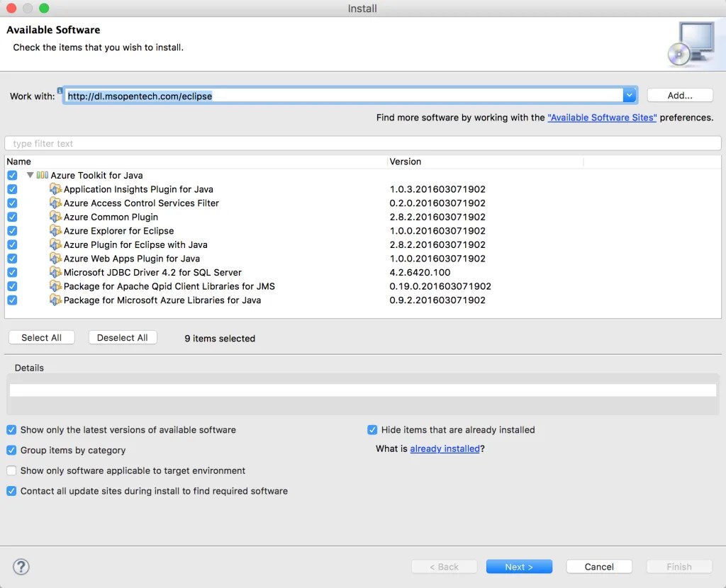This screenshot has width=726, height=588.
Task: Click the Azure Access Control Services Filter icon
Action: [57, 203]
